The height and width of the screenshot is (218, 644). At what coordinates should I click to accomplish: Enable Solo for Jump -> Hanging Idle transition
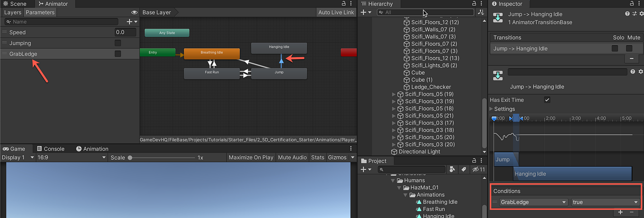(615, 48)
